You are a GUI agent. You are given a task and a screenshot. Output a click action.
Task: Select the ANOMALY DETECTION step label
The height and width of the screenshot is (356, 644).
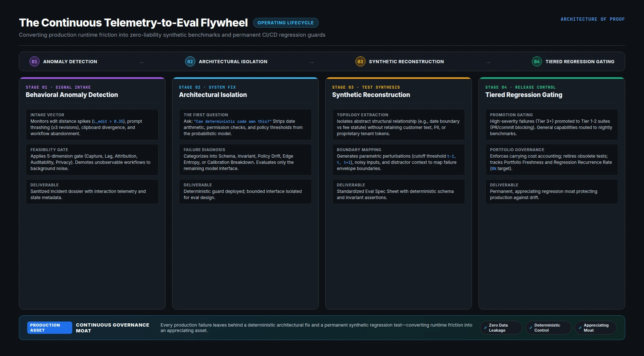click(x=70, y=62)
